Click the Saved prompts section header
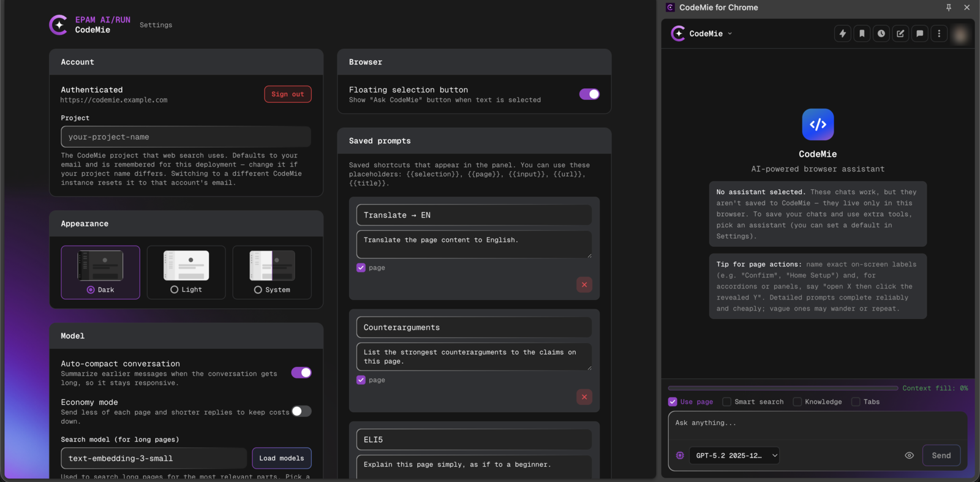The height and width of the screenshot is (482, 980). pyautogui.click(x=474, y=141)
